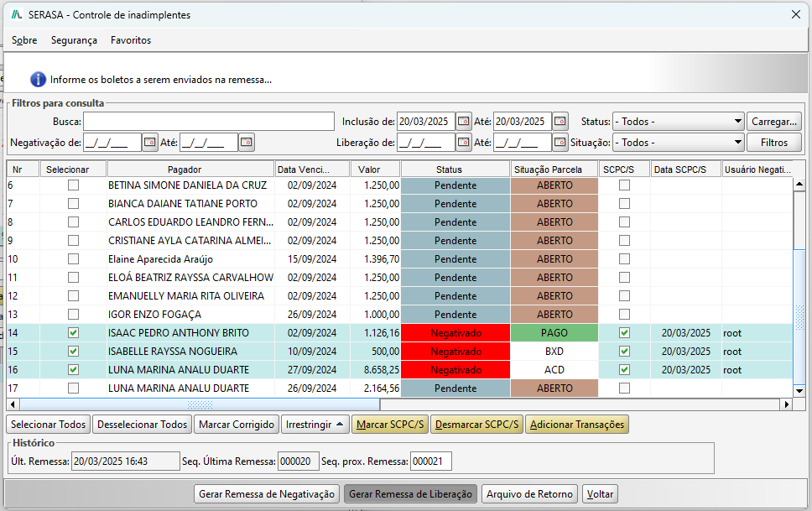This screenshot has height=511, width=812.
Task: Enable SCPC/S checkbox on row 17
Action: (625, 388)
